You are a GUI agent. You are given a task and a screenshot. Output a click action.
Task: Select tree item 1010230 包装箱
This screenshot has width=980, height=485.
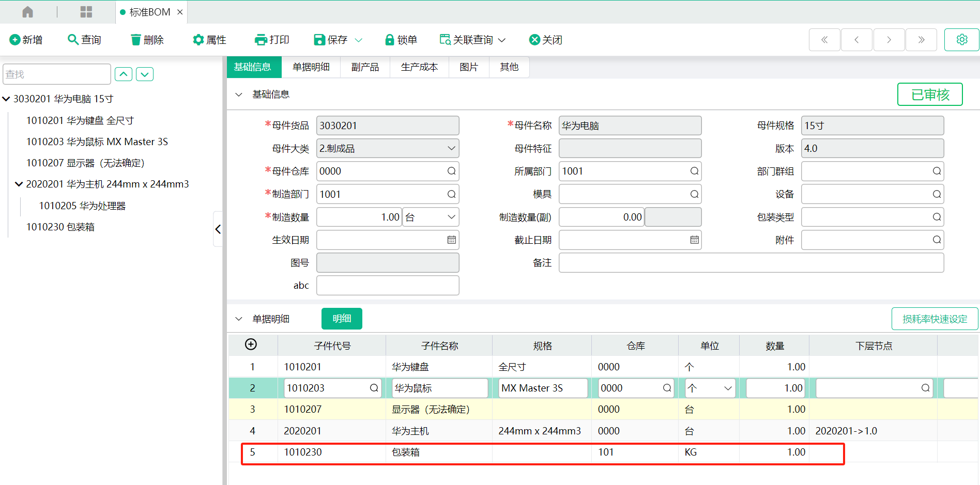pyautogui.click(x=60, y=227)
